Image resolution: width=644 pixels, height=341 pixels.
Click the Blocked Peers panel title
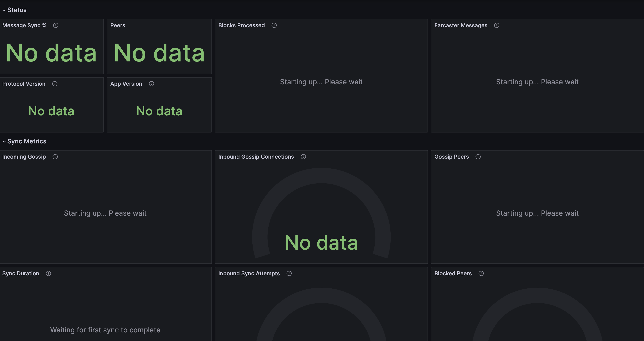click(x=453, y=273)
